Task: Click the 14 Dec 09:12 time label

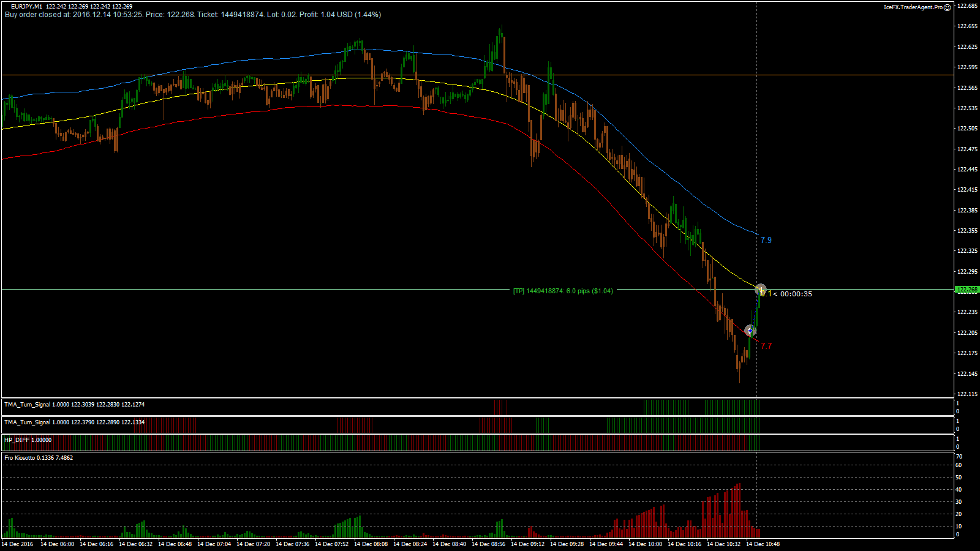Action: coord(528,544)
